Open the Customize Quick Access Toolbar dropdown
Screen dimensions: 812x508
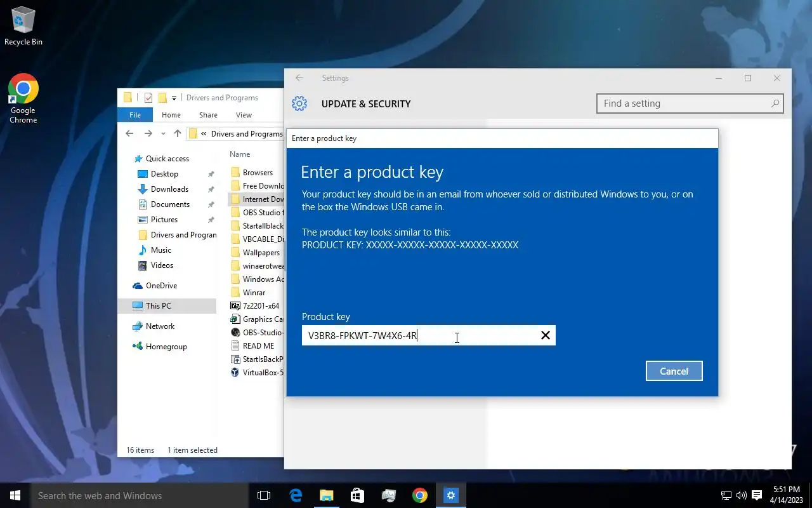pyautogui.click(x=174, y=98)
